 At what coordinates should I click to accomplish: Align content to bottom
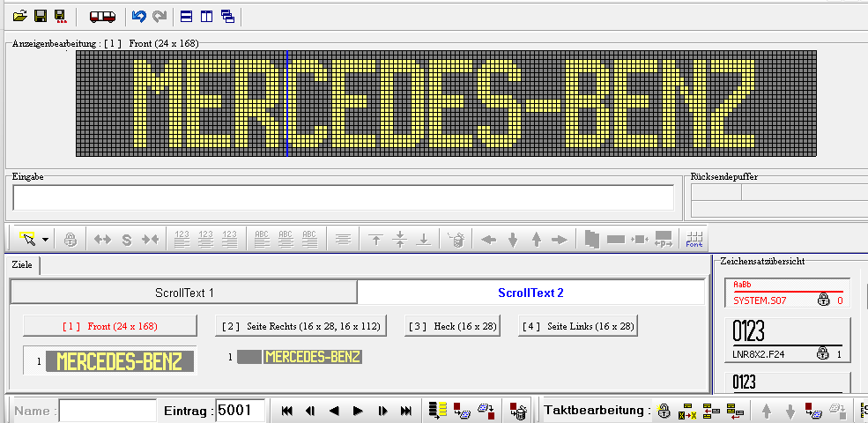pos(424,240)
